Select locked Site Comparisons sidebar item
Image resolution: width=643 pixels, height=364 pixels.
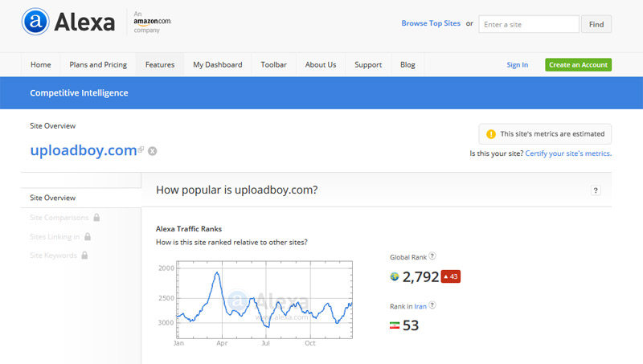(x=59, y=217)
